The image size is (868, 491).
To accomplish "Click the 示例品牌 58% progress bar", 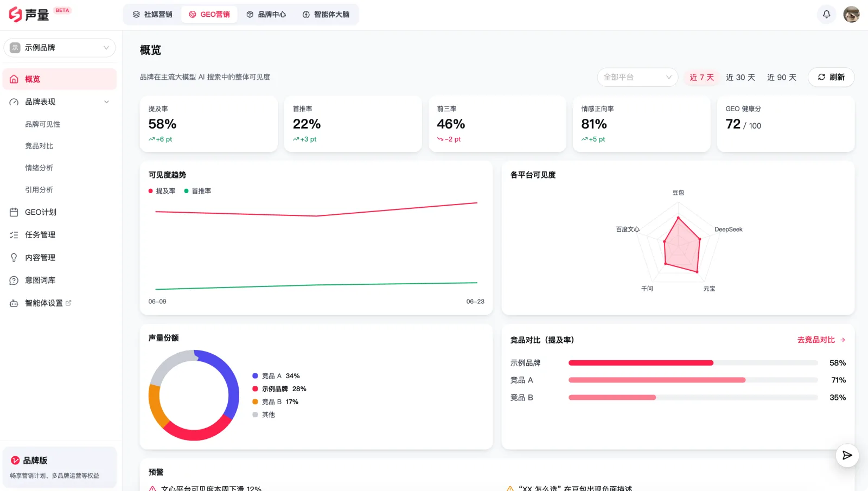I will (x=693, y=363).
